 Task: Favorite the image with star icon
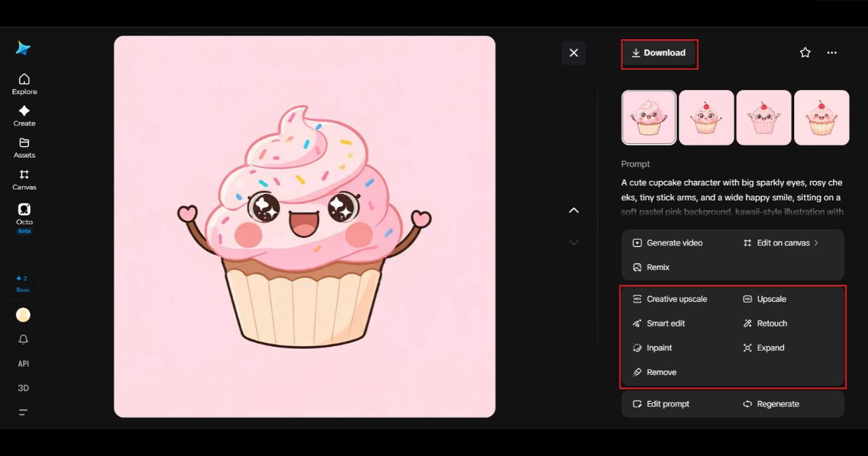[805, 53]
